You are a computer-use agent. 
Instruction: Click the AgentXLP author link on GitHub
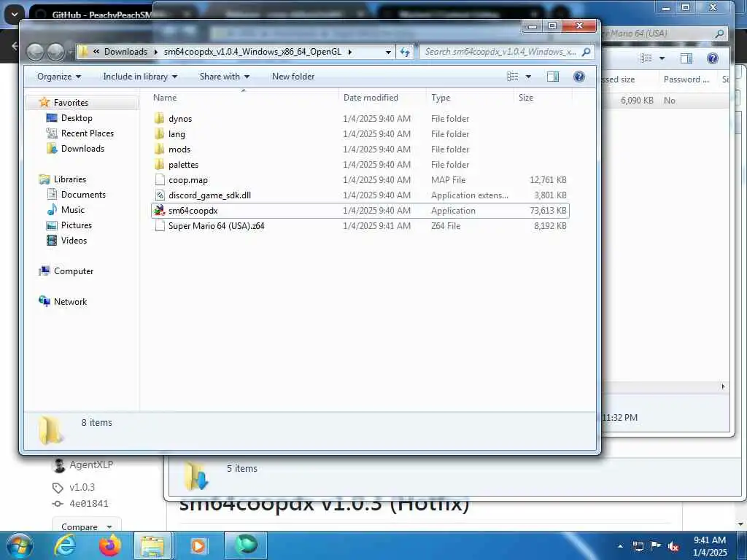point(91,464)
